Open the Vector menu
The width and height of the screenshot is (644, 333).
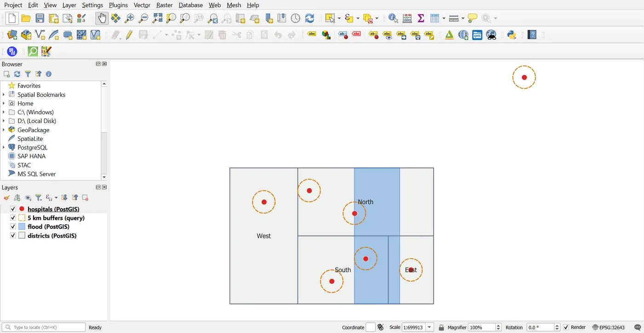click(x=142, y=5)
